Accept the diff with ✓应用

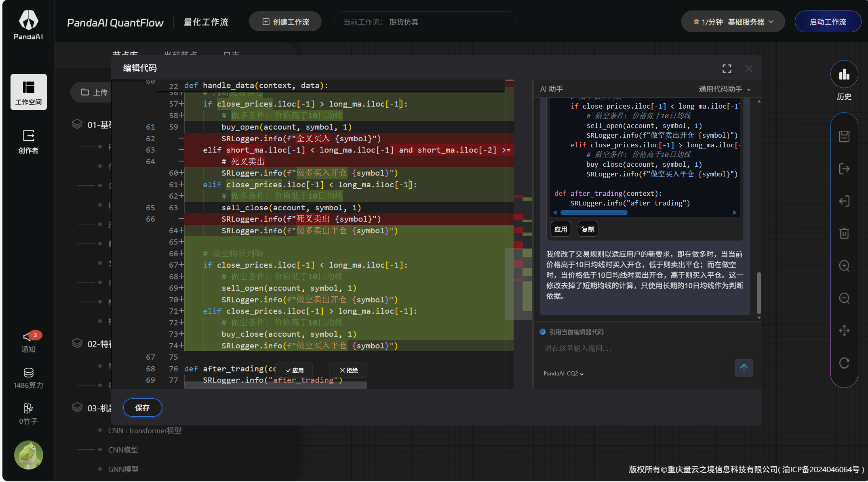pyautogui.click(x=295, y=370)
